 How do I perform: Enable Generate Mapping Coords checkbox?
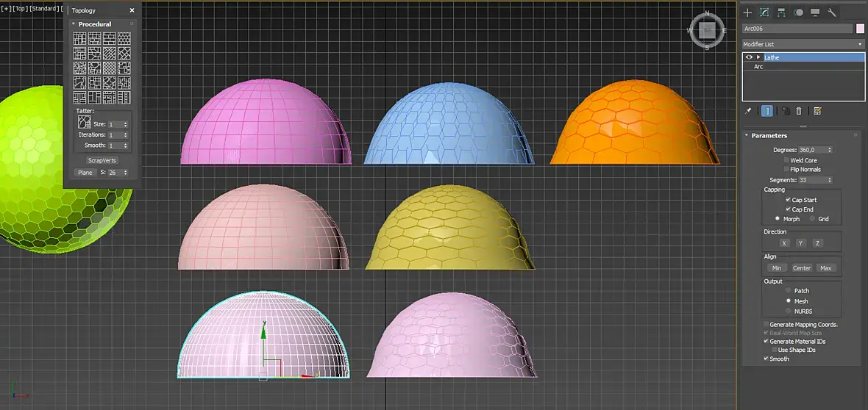(766, 324)
